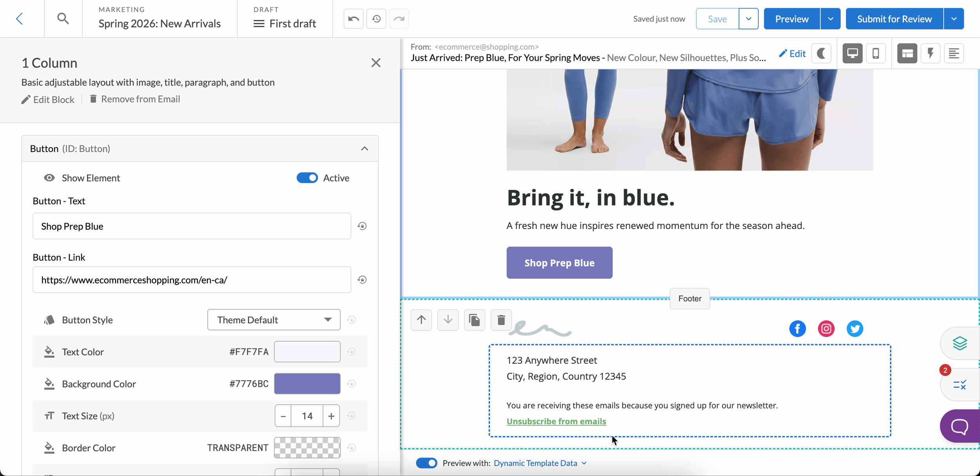Duplicate the footer block with copy icon

tap(474, 320)
